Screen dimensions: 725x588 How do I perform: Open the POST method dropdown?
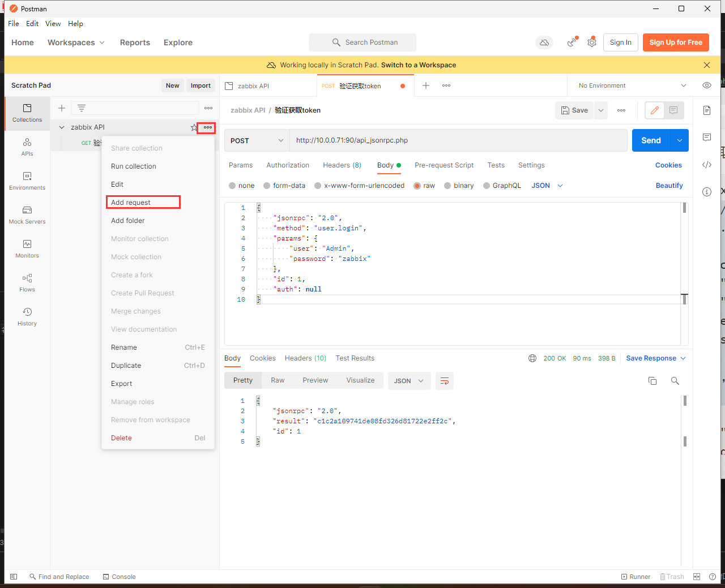[x=257, y=140]
